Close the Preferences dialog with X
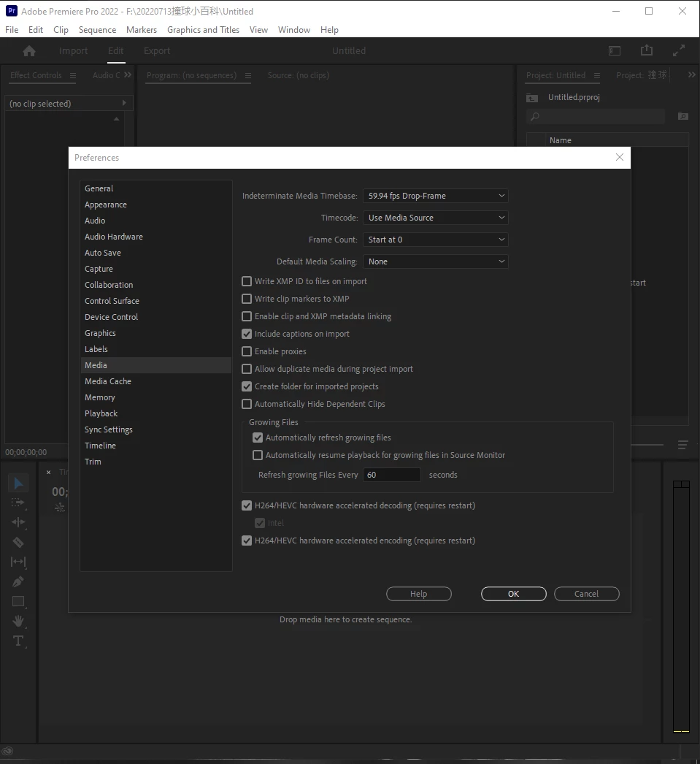The image size is (700, 764). pos(619,157)
